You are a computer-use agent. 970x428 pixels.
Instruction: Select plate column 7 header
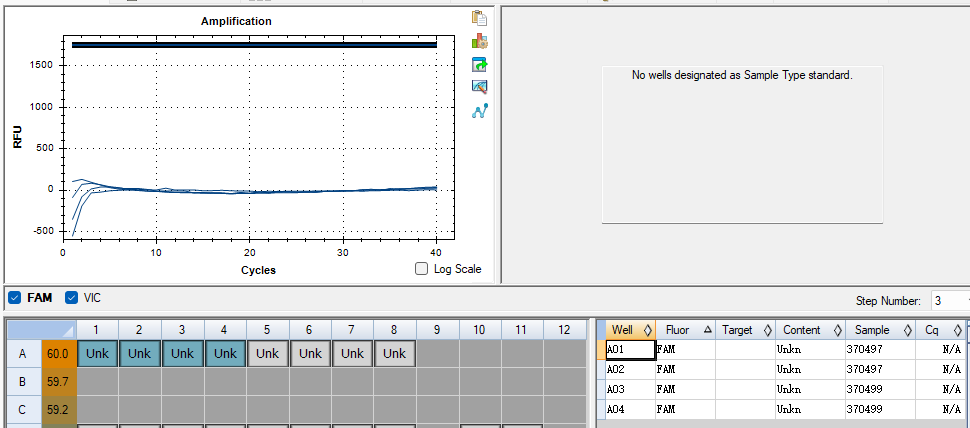coord(352,330)
